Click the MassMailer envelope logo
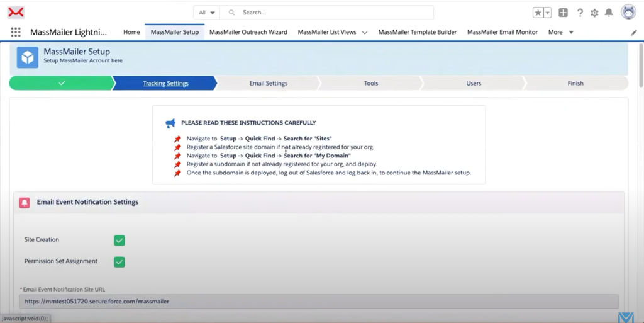Screen dimensions: 644x323 coord(16,13)
